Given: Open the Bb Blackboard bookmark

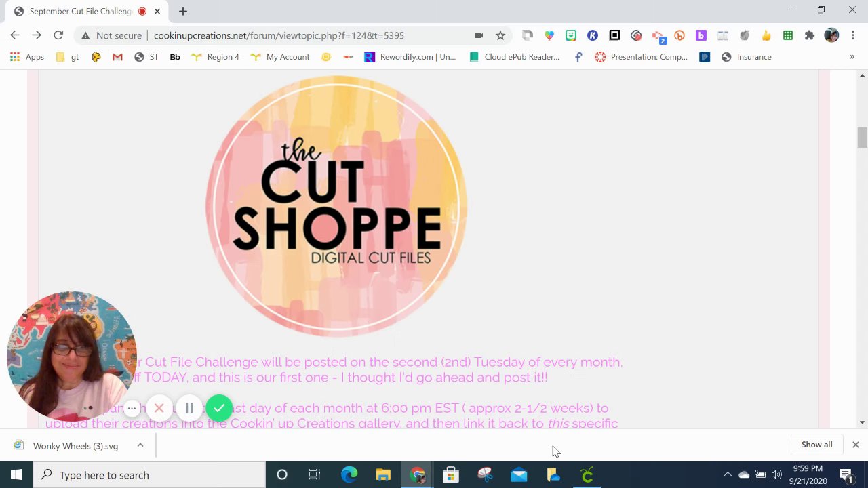Looking at the screenshot, I should [x=175, y=57].
